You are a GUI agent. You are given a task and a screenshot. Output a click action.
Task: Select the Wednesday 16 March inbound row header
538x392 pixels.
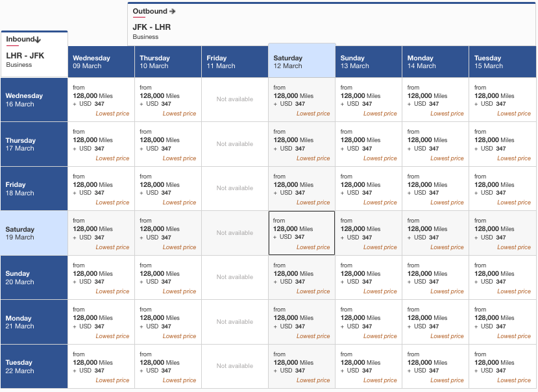34,100
